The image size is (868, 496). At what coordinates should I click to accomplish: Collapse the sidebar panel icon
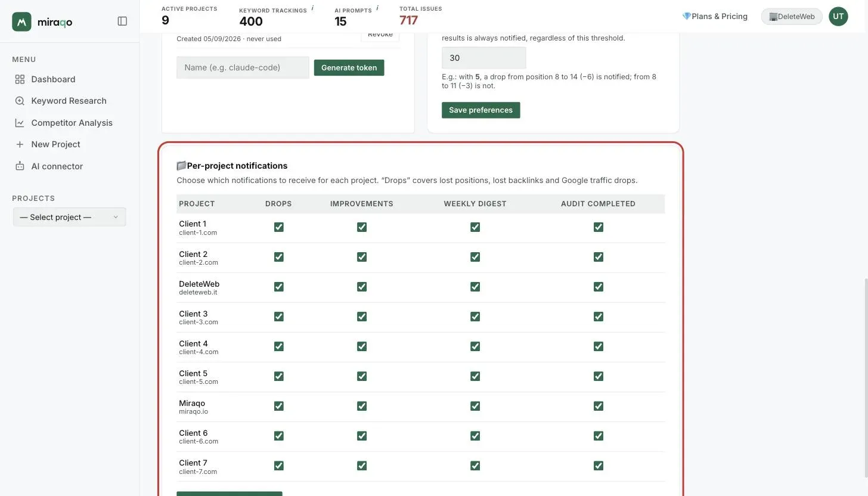(x=122, y=21)
